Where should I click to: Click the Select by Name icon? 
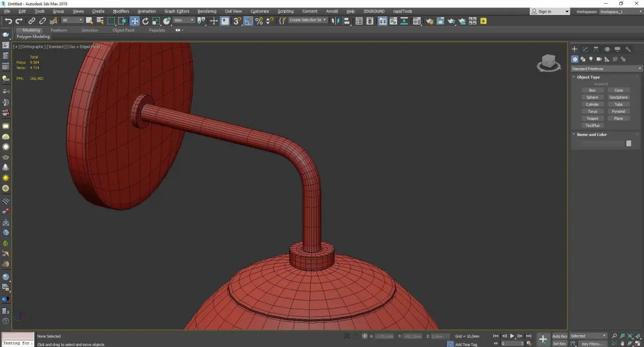[100, 21]
